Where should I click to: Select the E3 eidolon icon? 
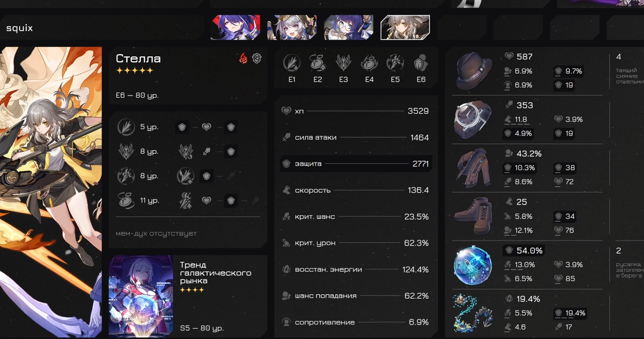(344, 63)
